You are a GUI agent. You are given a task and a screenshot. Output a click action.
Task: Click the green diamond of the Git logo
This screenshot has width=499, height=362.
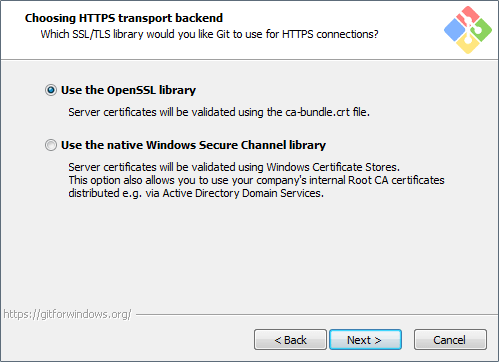tap(481, 30)
